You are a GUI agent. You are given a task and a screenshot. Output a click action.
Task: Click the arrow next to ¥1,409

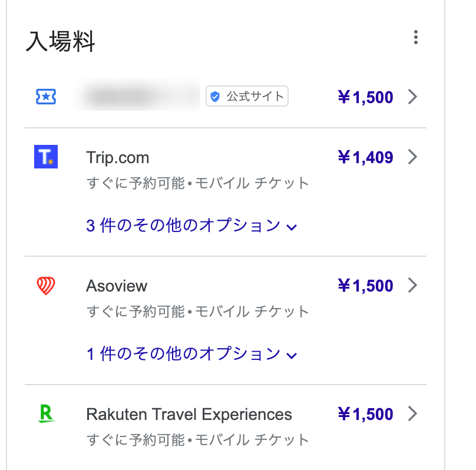(x=412, y=157)
